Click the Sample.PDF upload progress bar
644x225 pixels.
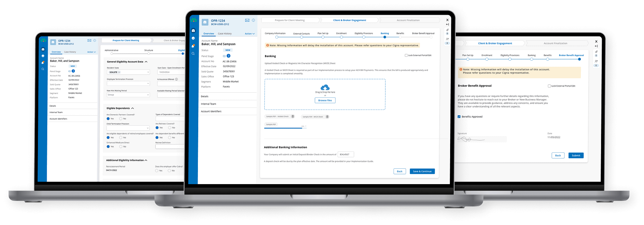(283, 128)
